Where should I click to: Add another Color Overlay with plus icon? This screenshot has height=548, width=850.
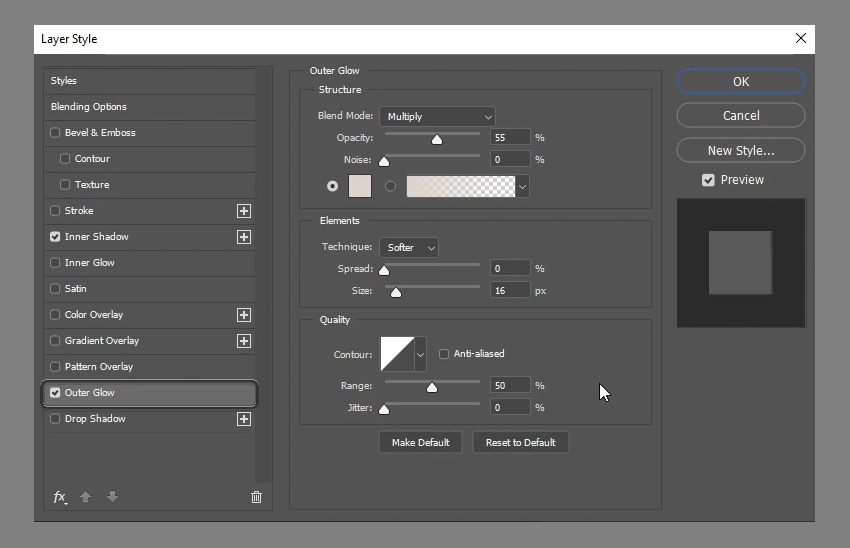click(243, 315)
